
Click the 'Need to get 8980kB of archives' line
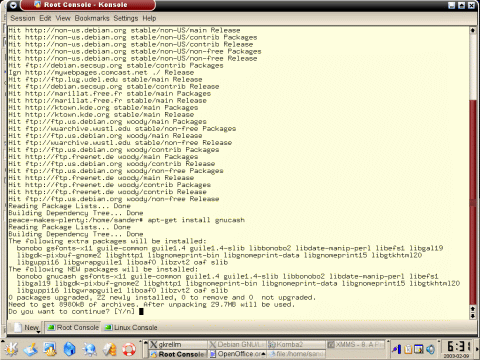click(152, 304)
